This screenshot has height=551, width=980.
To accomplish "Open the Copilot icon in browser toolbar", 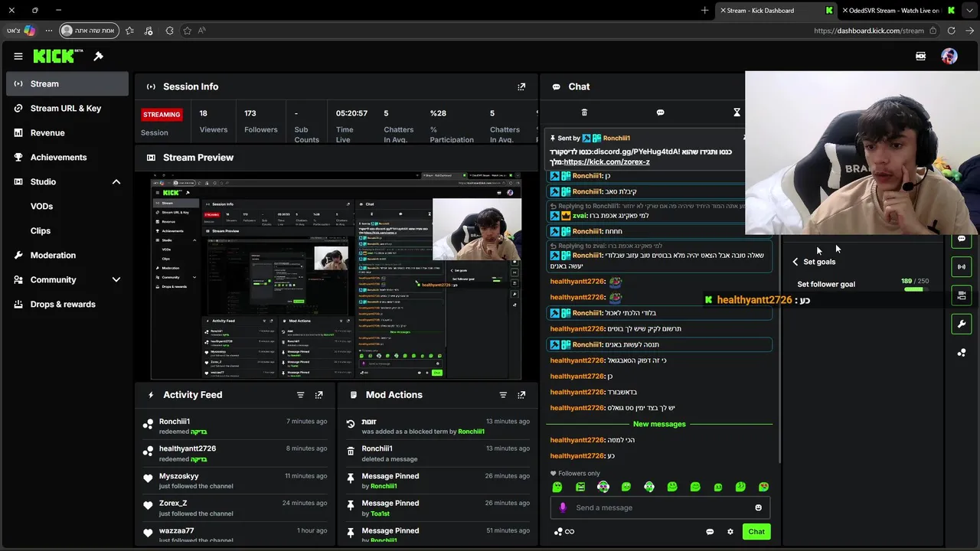I will [30, 31].
